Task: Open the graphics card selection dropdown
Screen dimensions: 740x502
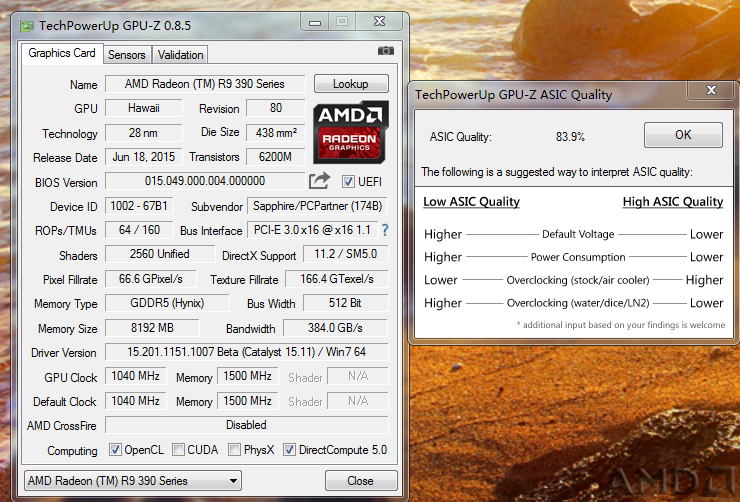Action: click(133, 481)
